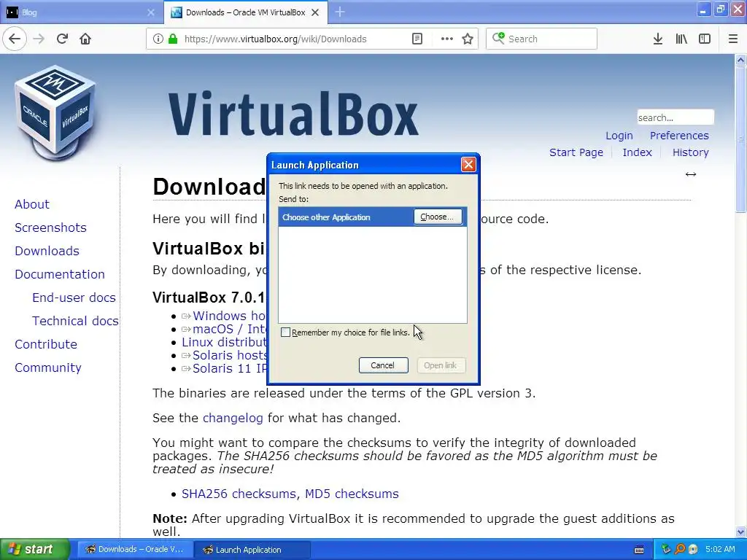Open page actions three-dots menu
Viewport: 747px width, 560px height.
point(446,39)
